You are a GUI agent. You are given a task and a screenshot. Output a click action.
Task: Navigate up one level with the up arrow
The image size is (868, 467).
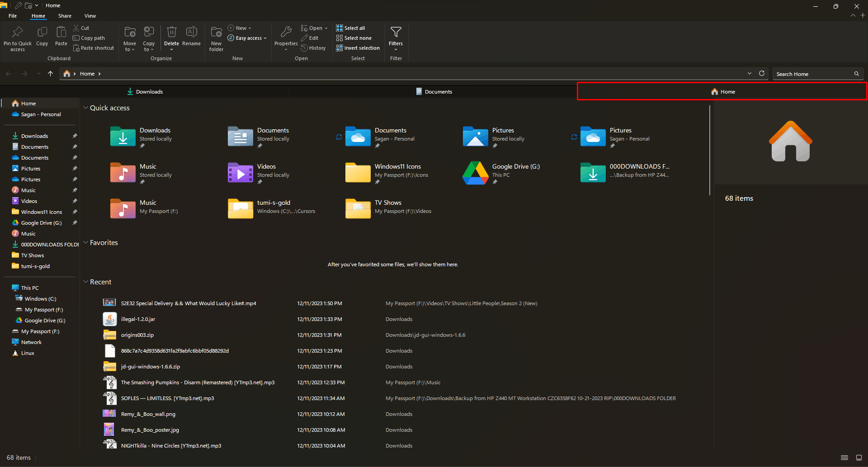pos(50,74)
